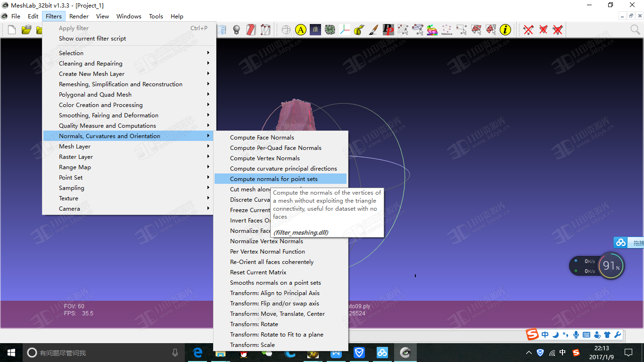Click the last red X delete icon
644x362 pixels.
point(558,30)
